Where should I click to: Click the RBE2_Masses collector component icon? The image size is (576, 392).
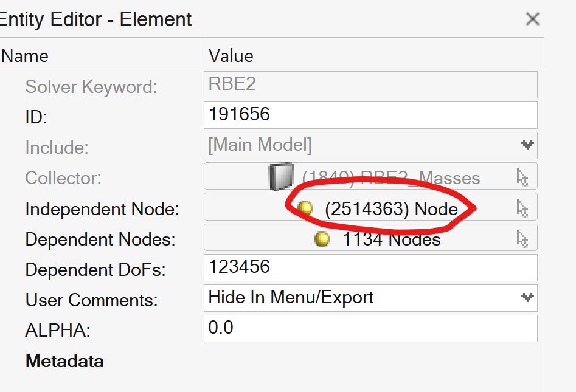click(x=282, y=177)
